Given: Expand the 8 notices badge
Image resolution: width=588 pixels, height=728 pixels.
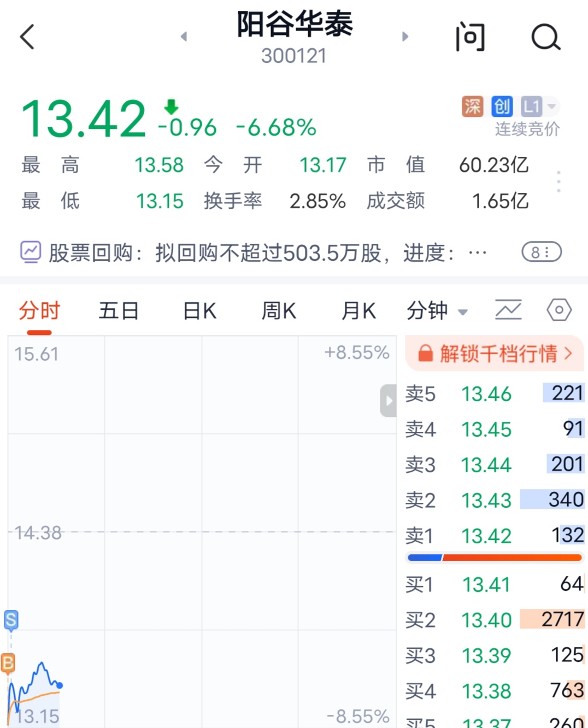Looking at the screenshot, I should pyautogui.click(x=542, y=252).
